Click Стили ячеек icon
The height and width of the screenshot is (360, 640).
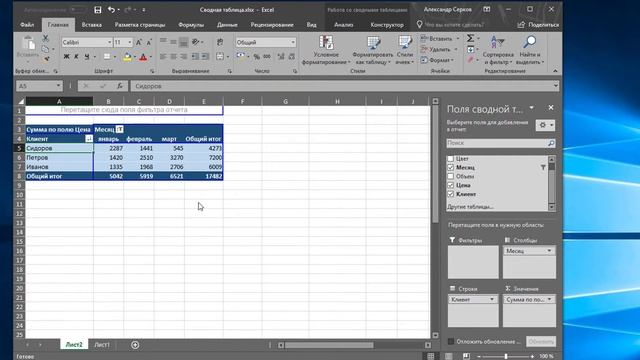[404, 42]
